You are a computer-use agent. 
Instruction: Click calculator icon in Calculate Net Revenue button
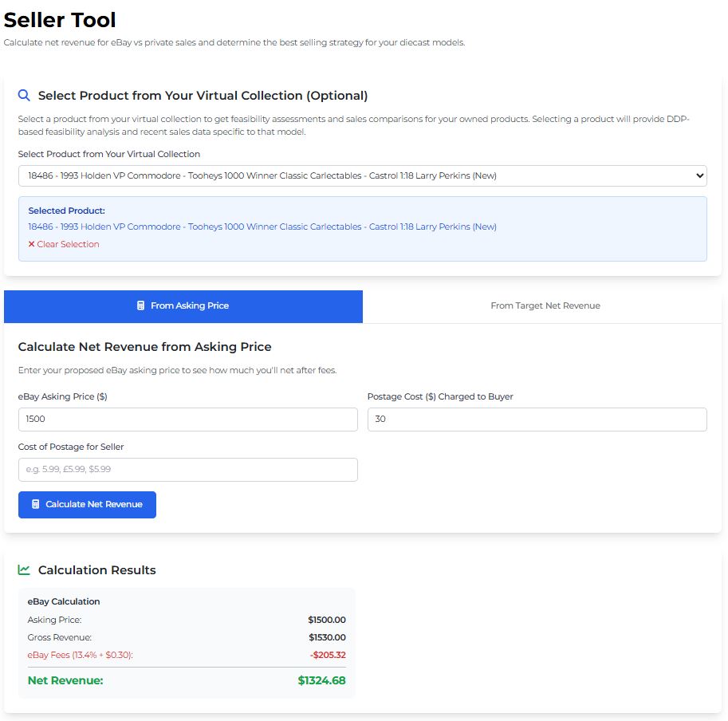coord(35,504)
